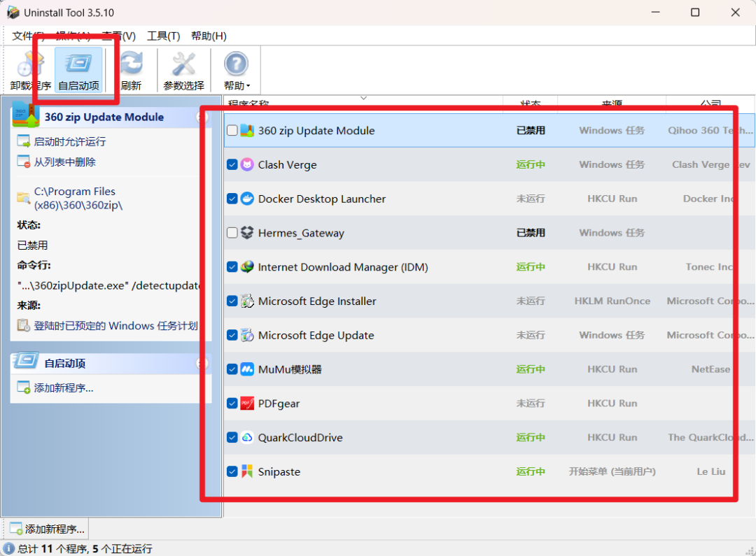Select the PDFgear row name
756x556 pixels.
[279, 404]
